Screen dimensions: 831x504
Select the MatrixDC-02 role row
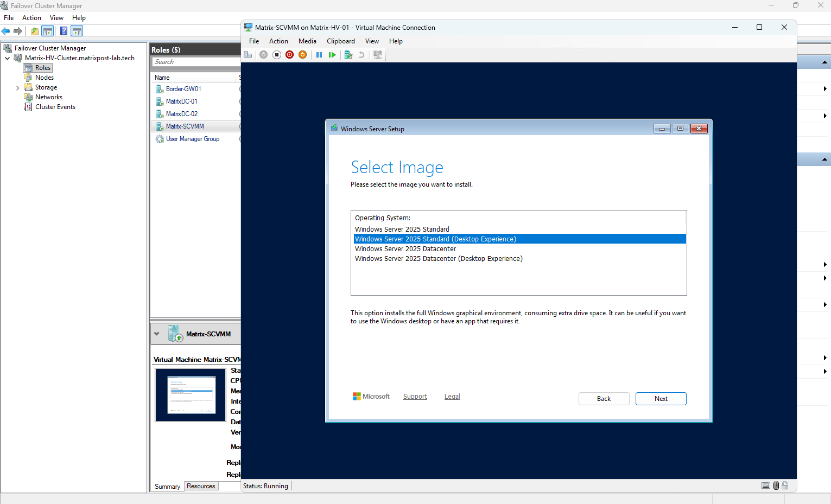[x=195, y=114]
